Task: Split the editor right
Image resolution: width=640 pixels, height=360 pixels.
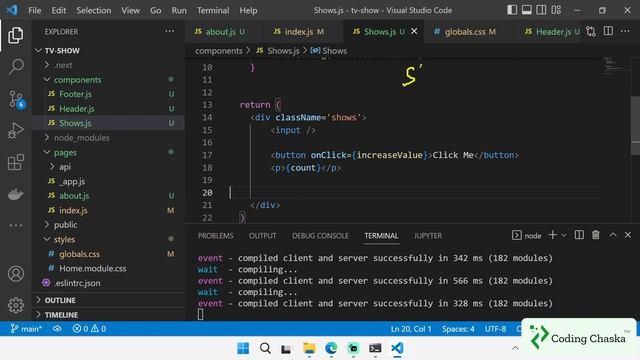Action: click(x=608, y=31)
